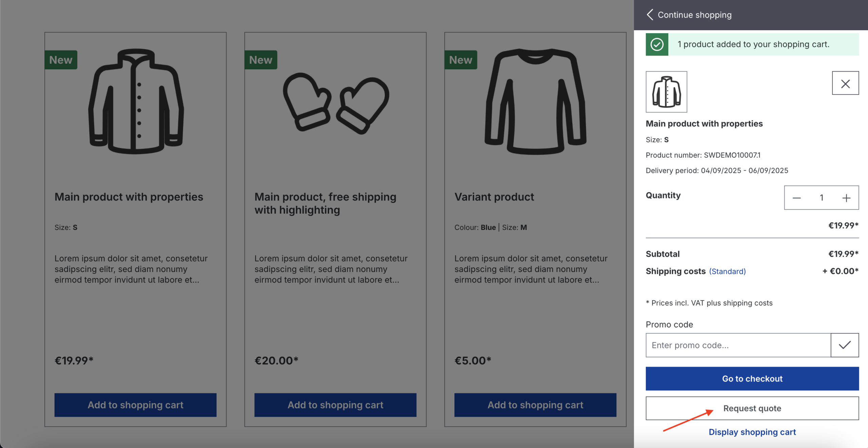Open the jacket thumbnail in the cart
Image resolution: width=868 pixels, height=448 pixels.
tap(666, 92)
